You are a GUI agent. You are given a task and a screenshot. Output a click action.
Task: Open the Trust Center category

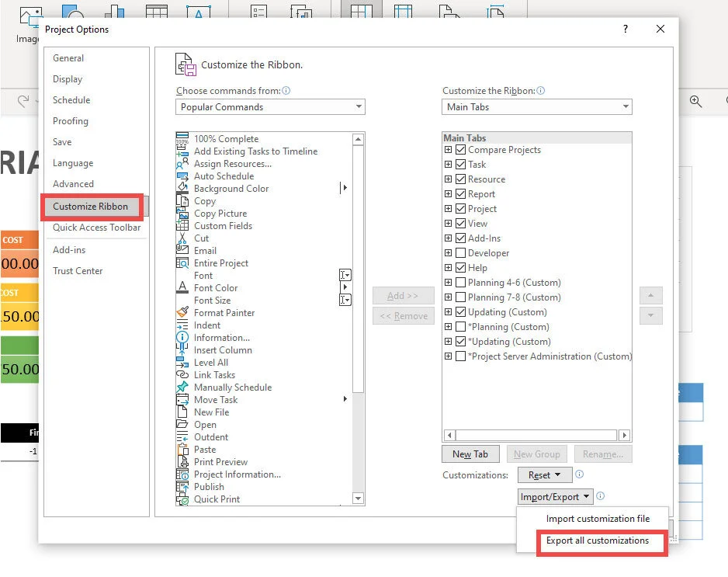pyautogui.click(x=78, y=271)
